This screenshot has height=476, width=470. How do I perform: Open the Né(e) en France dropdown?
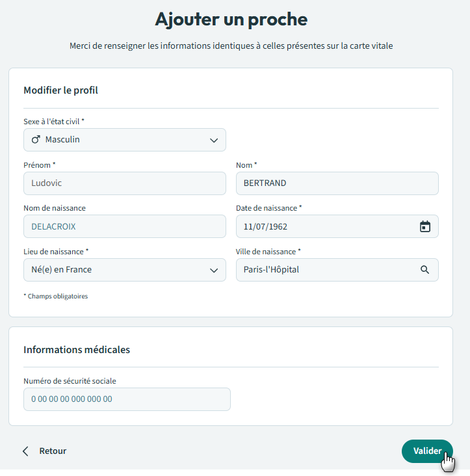coord(124,270)
